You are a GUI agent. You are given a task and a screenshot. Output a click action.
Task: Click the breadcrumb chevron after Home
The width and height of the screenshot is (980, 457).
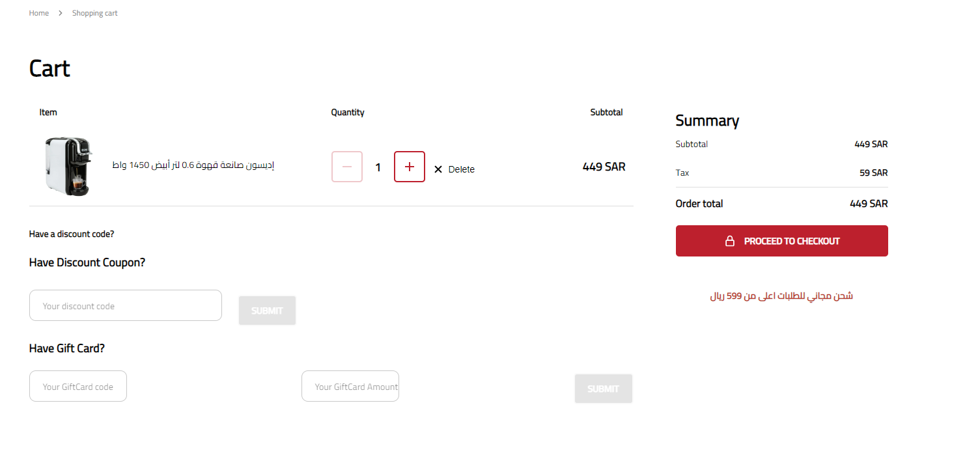click(61, 13)
